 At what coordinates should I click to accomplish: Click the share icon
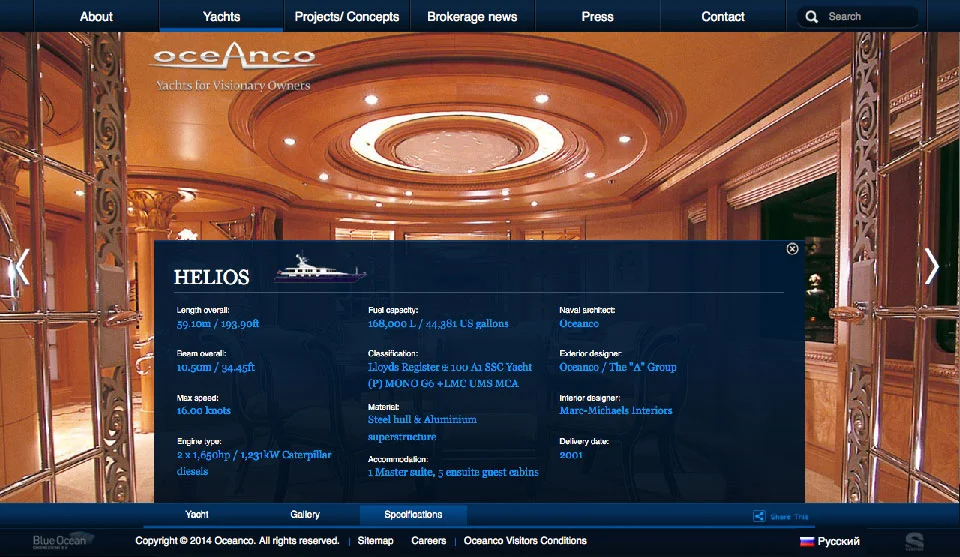pos(759,516)
